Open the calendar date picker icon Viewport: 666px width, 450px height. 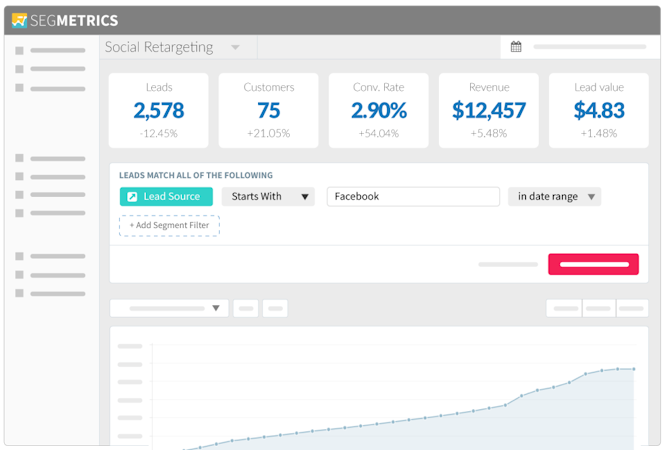click(516, 46)
